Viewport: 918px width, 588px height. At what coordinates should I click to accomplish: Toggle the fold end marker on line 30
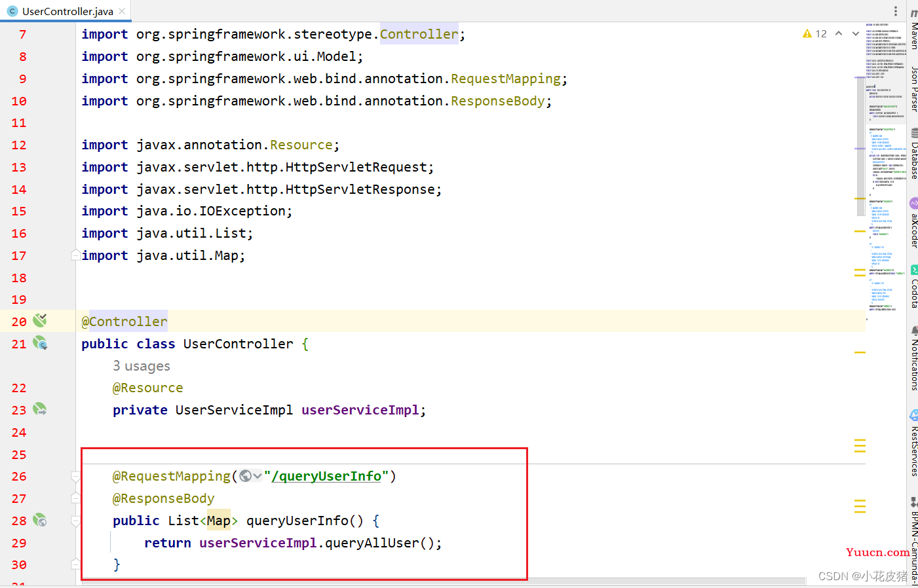[x=76, y=564]
